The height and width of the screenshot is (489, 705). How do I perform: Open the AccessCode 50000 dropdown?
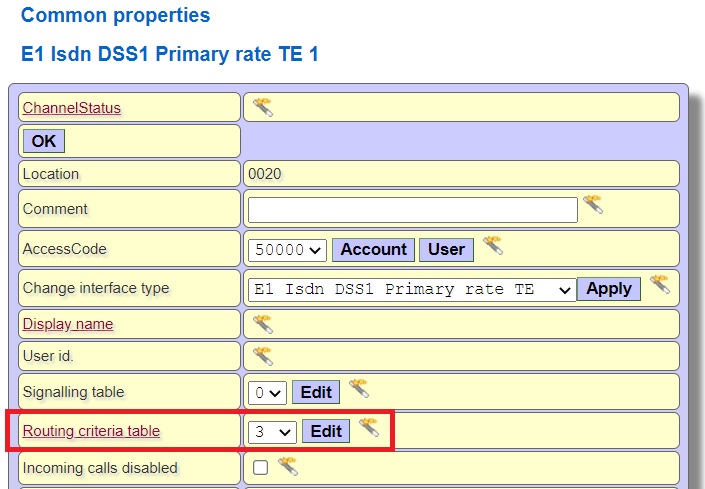tap(287, 250)
